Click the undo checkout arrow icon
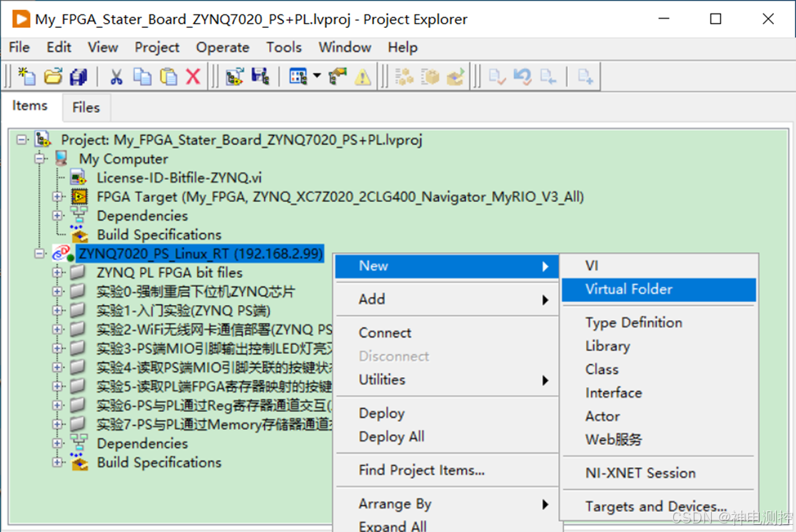The image size is (796, 532). [x=522, y=76]
